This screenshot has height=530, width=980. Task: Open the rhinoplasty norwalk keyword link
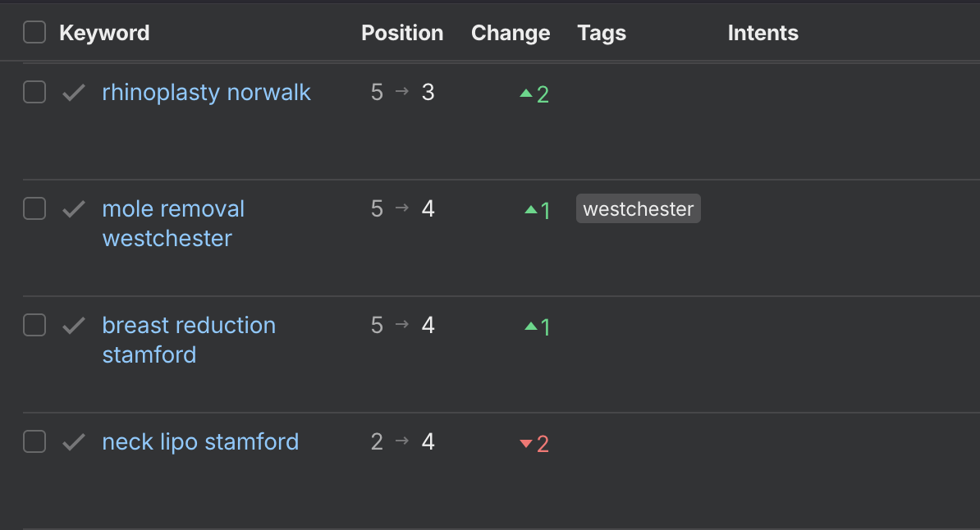point(206,93)
